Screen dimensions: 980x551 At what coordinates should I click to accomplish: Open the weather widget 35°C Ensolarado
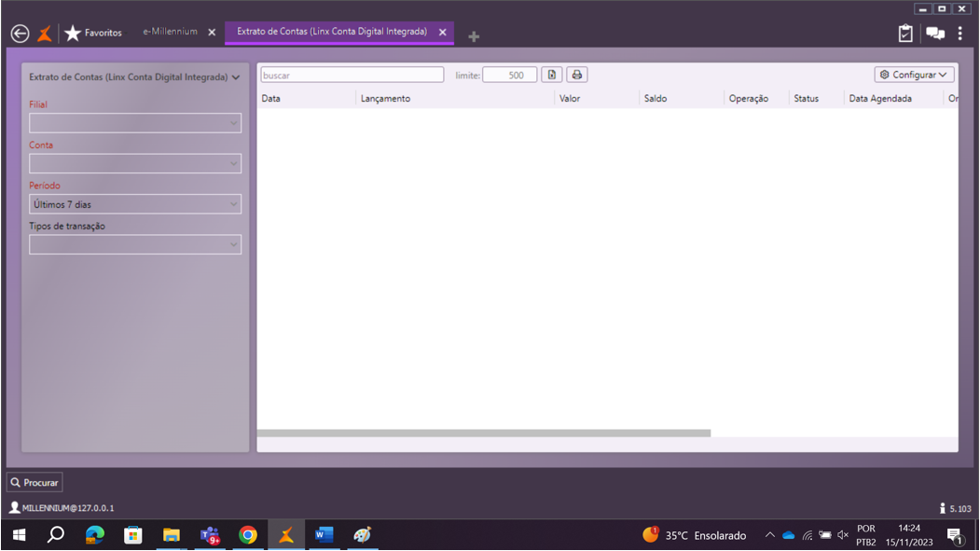click(x=695, y=535)
